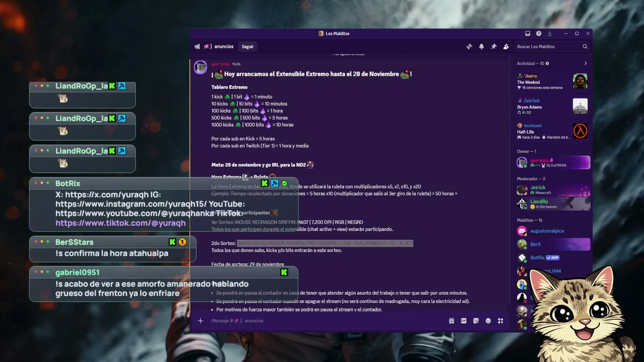Click the Owner — 1 role header
This screenshot has width=644, height=362.
click(527, 151)
